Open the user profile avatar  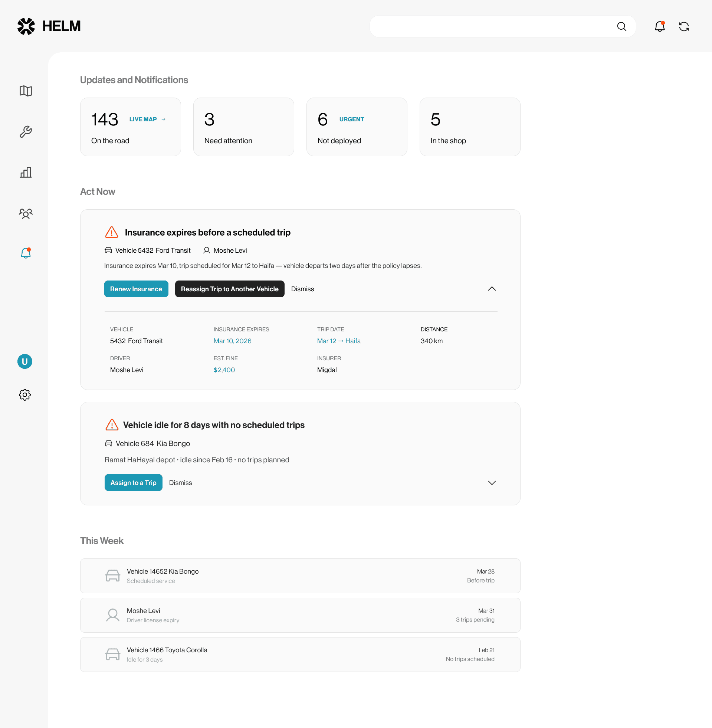25,361
